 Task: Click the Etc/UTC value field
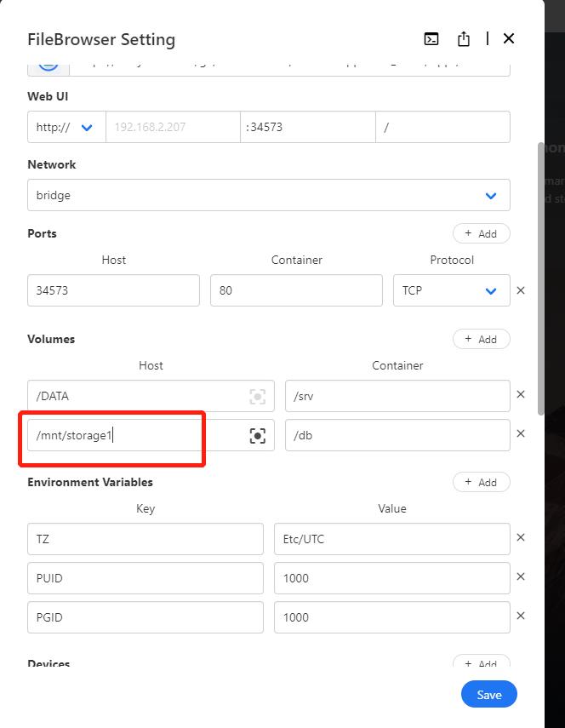392,539
